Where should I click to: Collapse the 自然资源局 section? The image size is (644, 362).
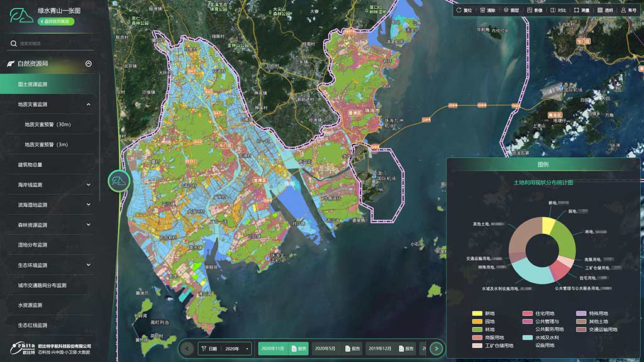89,63
